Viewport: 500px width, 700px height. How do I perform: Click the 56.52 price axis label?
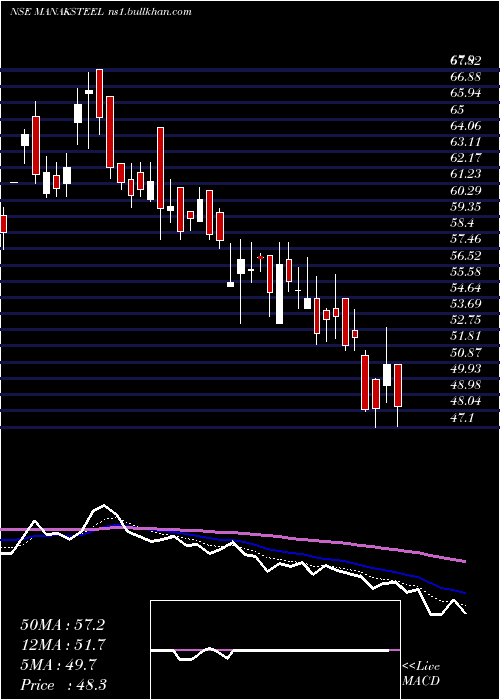pos(466,255)
